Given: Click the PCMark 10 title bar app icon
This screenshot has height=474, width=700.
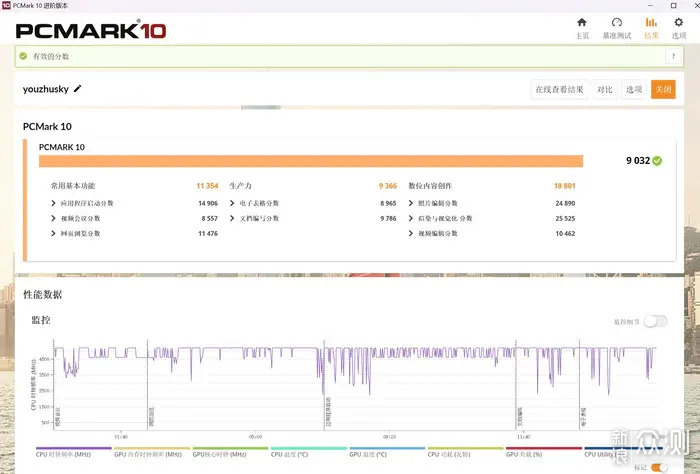Looking at the screenshot, I should coord(6,5).
